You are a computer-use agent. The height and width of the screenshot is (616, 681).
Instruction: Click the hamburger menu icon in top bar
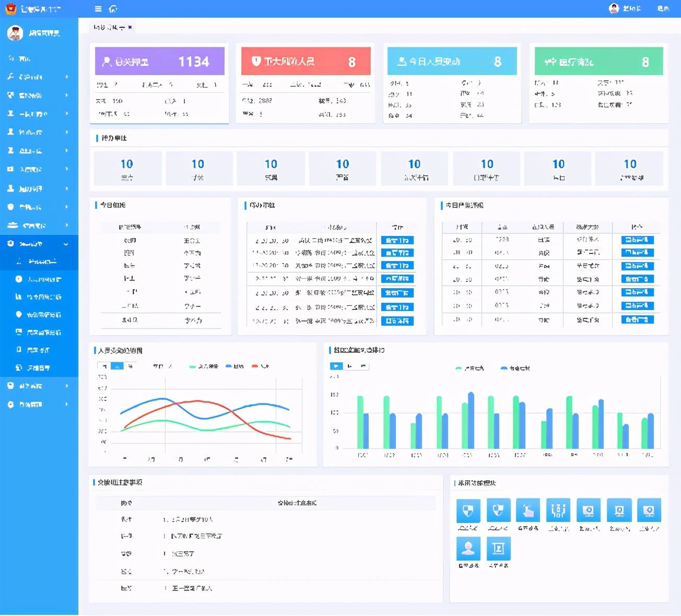pyautogui.click(x=98, y=9)
